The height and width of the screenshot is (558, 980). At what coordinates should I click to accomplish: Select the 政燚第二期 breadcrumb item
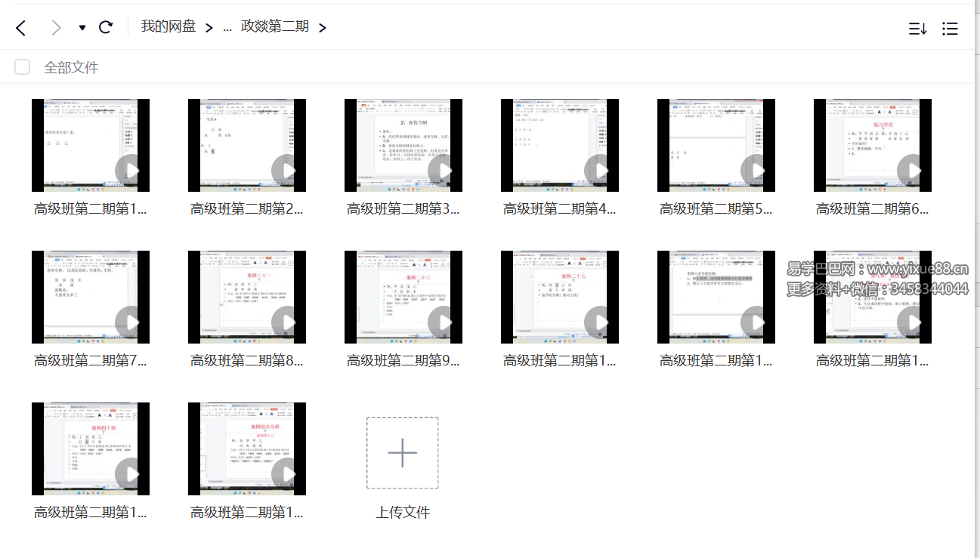coord(274,25)
